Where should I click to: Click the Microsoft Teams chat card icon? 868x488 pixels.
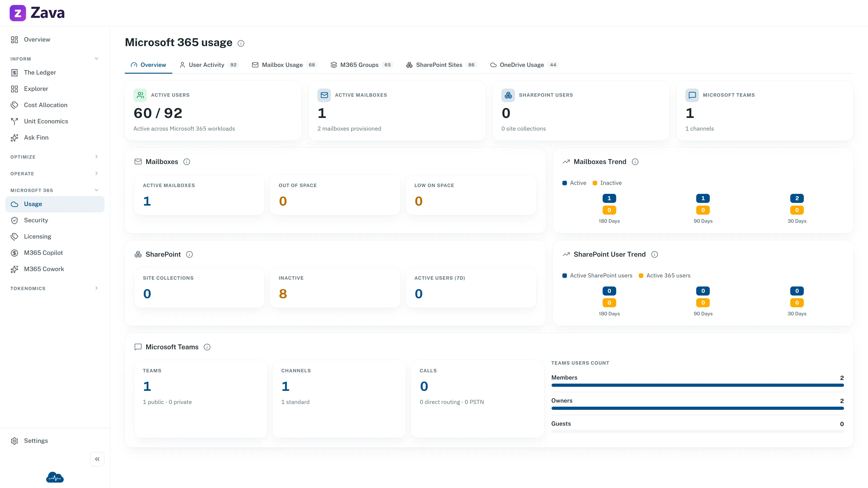point(692,95)
